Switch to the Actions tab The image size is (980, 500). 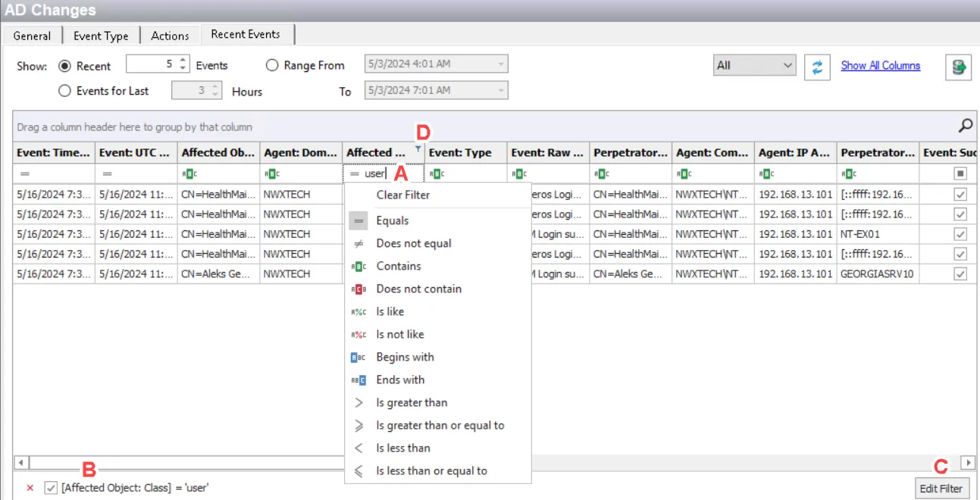tap(170, 36)
